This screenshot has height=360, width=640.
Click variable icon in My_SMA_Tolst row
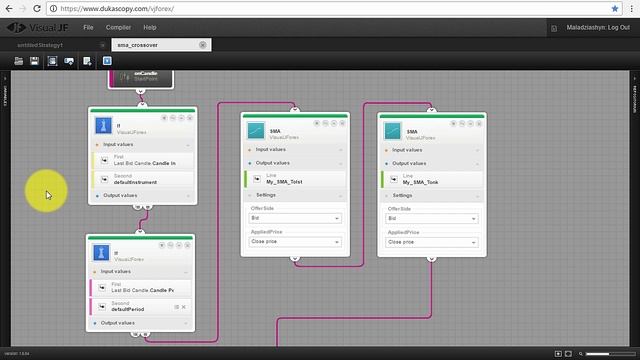(x=257, y=179)
